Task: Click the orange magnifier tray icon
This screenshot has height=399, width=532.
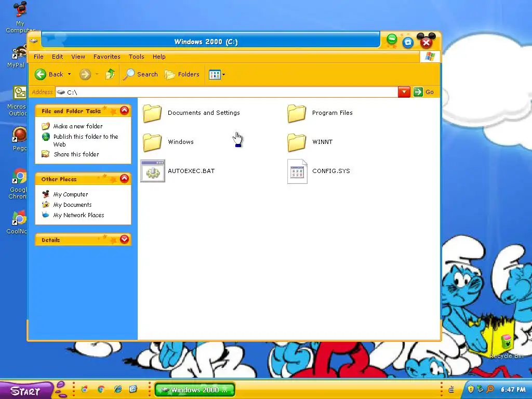Action: click(490, 389)
